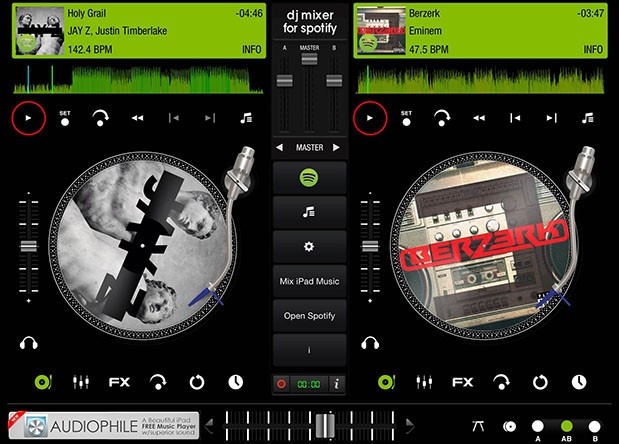
Task: Click the center info 'i' button
Action: 309,350
